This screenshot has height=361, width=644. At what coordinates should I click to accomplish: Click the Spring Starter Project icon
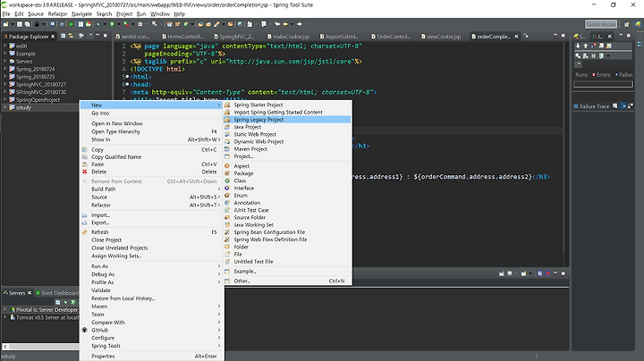(227, 105)
